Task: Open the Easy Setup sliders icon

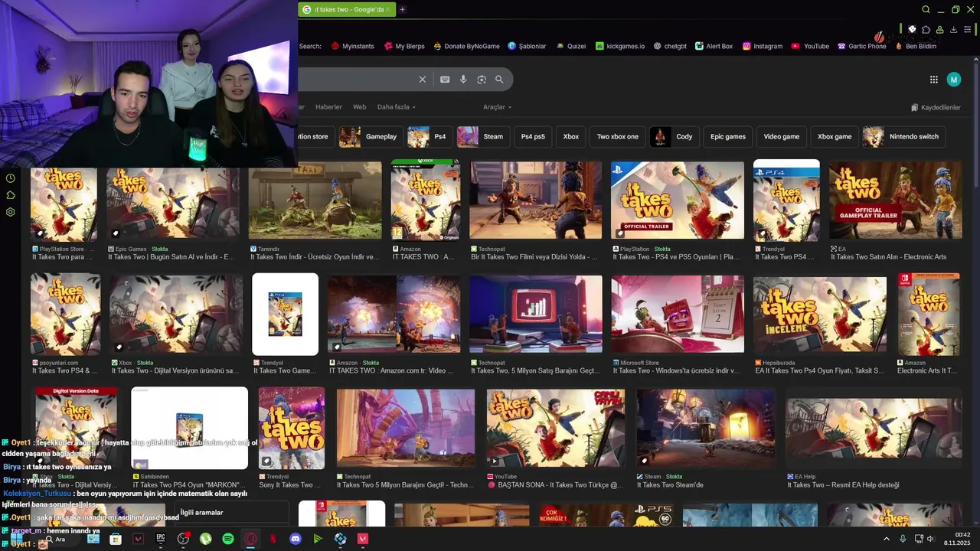Action: pyautogui.click(x=969, y=30)
